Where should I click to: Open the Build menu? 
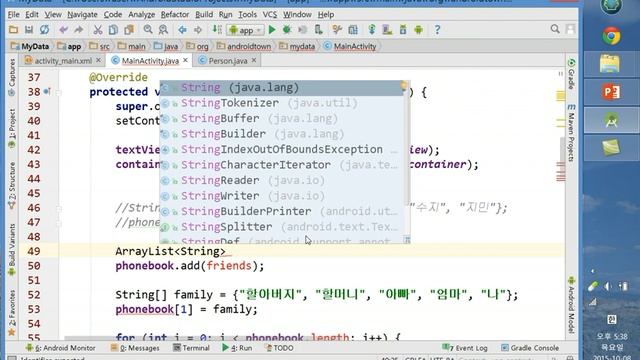coord(204,14)
